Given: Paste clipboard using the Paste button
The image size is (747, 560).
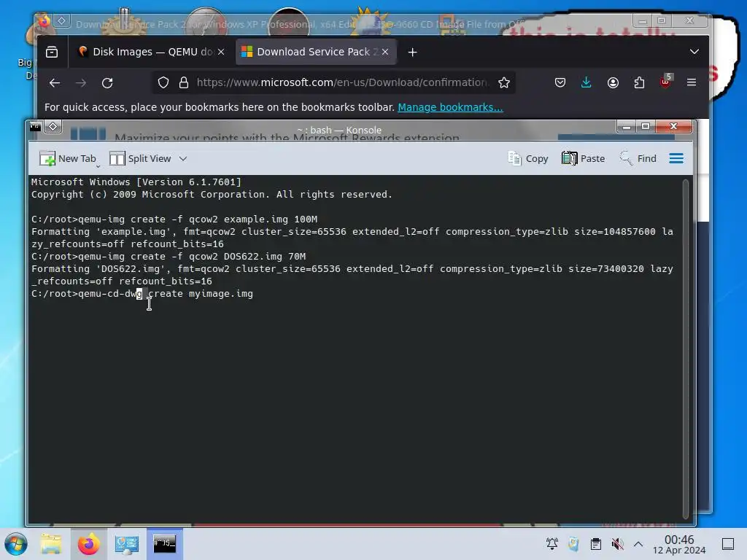Looking at the screenshot, I should click(583, 158).
